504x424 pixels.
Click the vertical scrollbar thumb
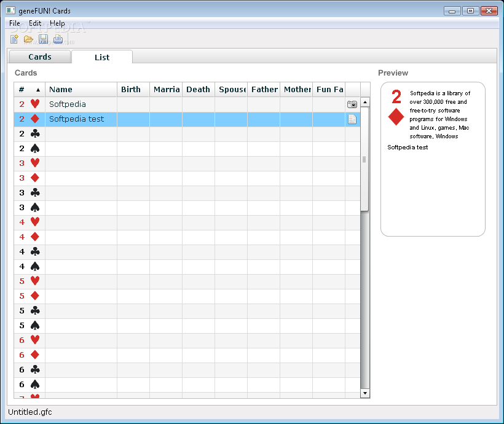click(364, 159)
